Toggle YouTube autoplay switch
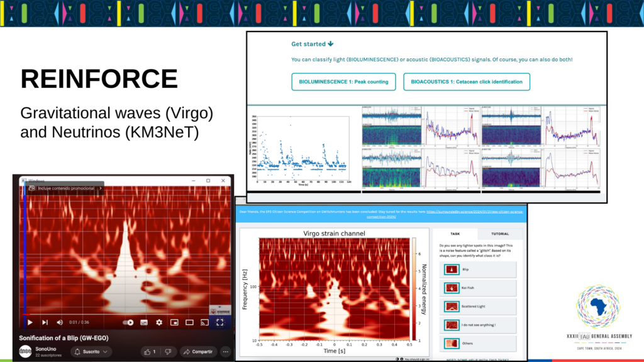The width and height of the screenshot is (644, 362). pyautogui.click(x=128, y=322)
